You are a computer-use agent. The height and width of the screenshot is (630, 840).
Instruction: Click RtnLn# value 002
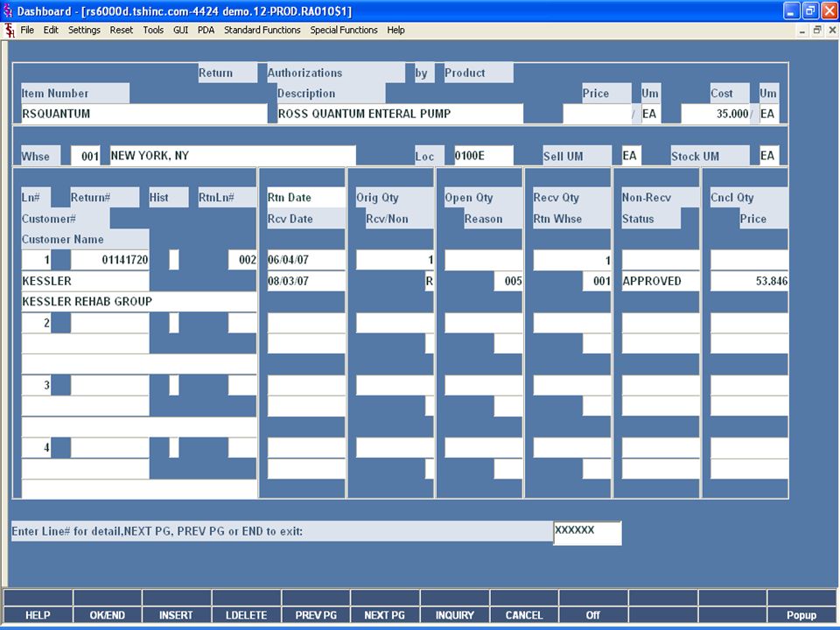(x=242, y=260)
